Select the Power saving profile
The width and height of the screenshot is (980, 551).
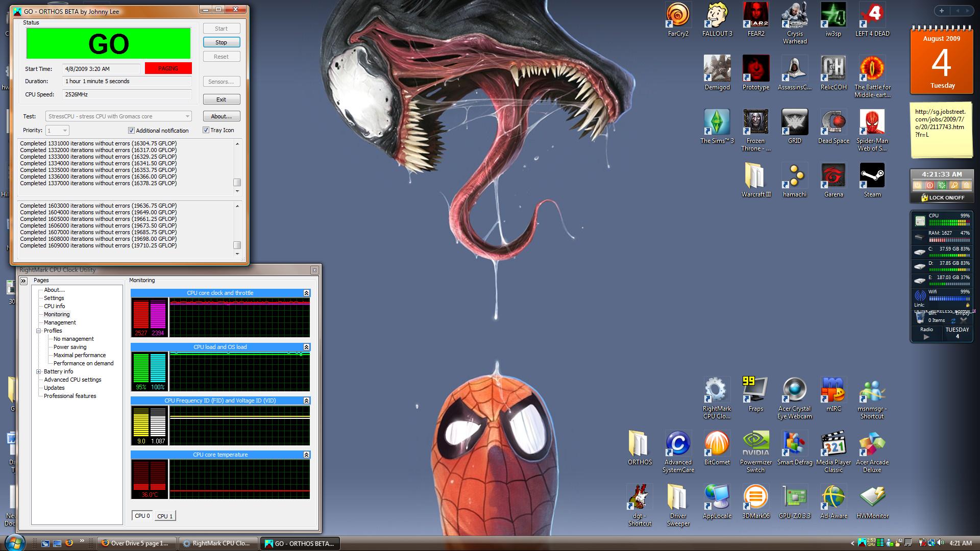tap(70, 347)
